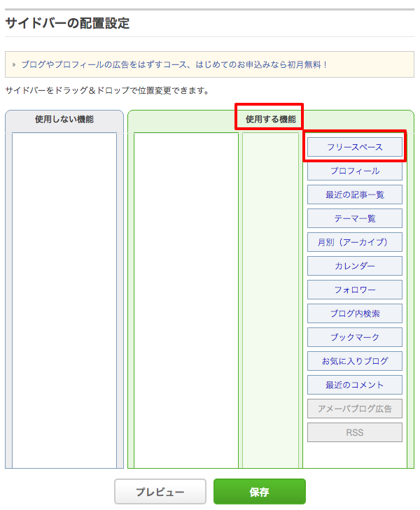Open the プレビュー preview button

click(x=160, y=491)
